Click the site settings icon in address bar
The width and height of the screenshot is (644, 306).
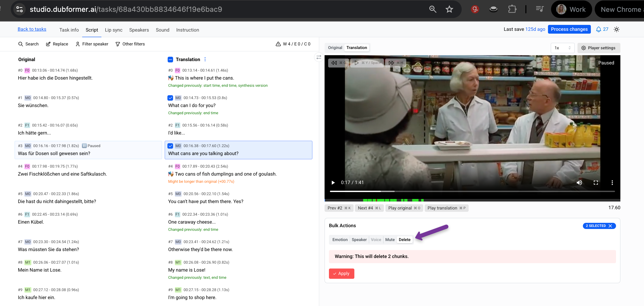tap(20, 9)
